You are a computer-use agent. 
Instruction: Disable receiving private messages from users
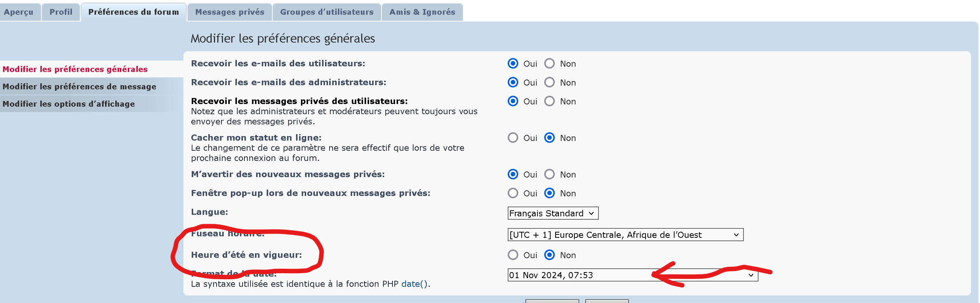point(550,101)
